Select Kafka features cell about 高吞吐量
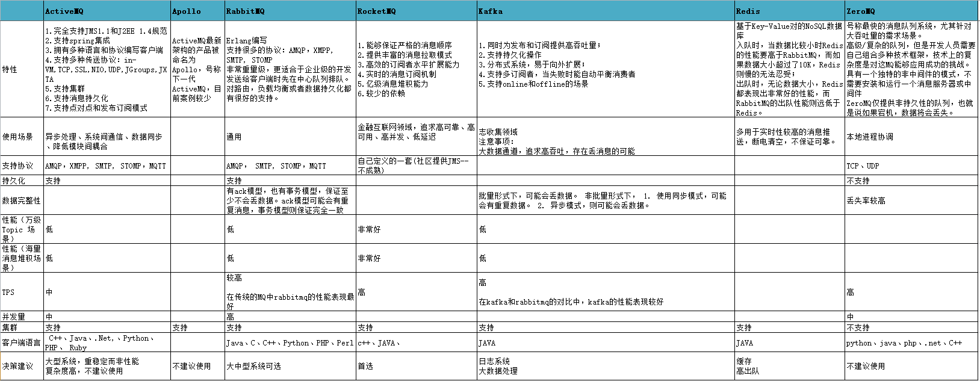 (x=606, y=69)
